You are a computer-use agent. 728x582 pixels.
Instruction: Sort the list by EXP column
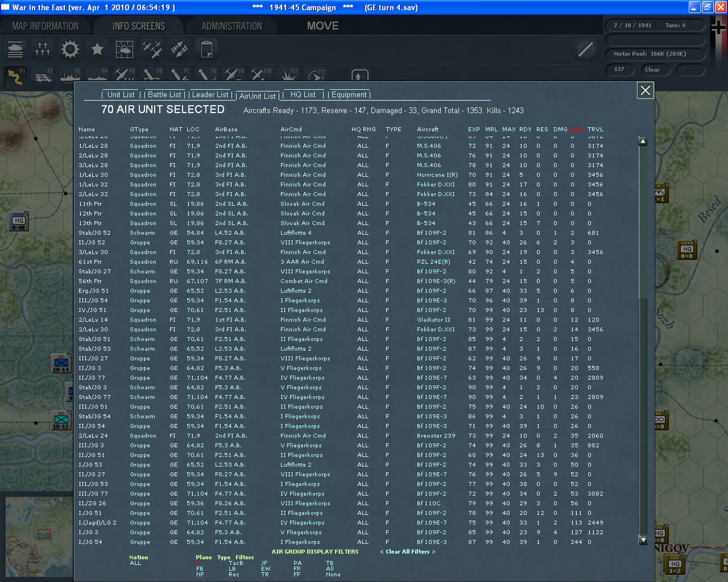pos(474,130)
